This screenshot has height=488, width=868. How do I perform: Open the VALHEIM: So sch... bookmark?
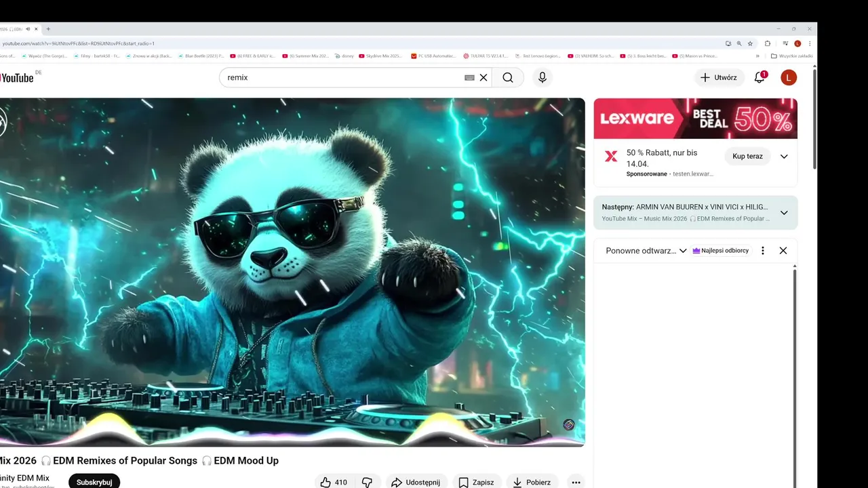(591, 56)
